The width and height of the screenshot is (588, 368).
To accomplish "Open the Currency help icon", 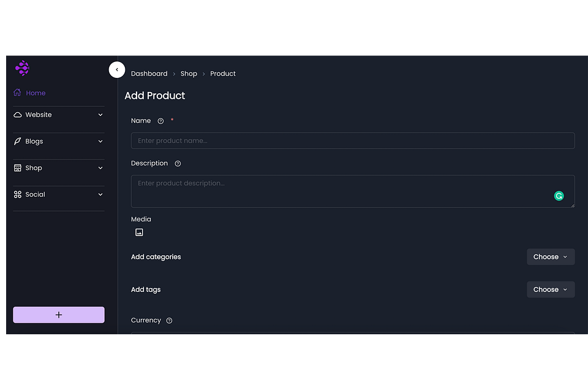I will tap(169, 321).
